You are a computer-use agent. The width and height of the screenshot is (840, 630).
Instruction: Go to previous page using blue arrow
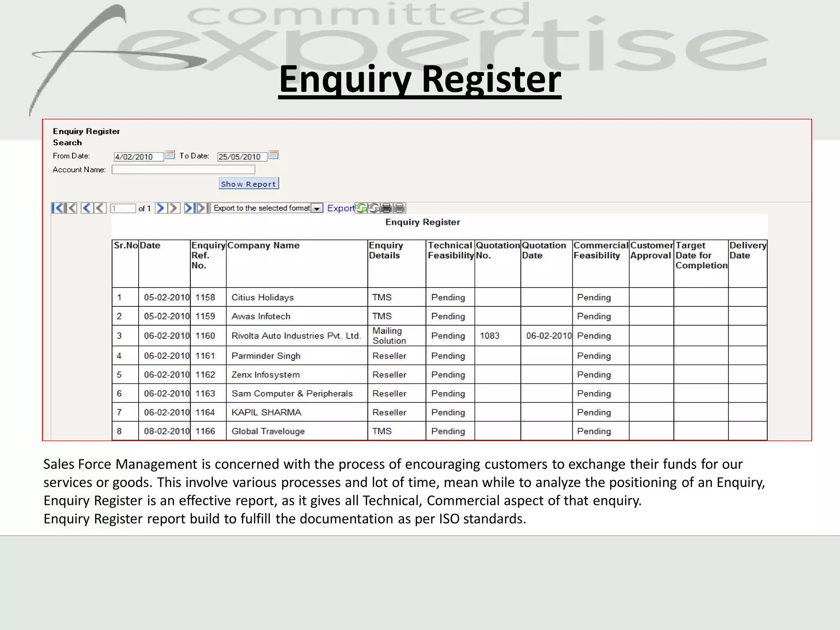[87, 208]
